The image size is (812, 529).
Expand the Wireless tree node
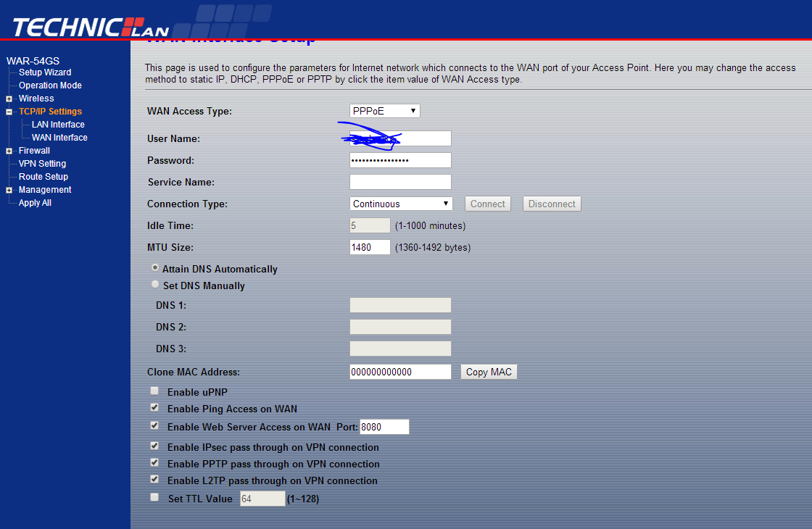(9, 99)
